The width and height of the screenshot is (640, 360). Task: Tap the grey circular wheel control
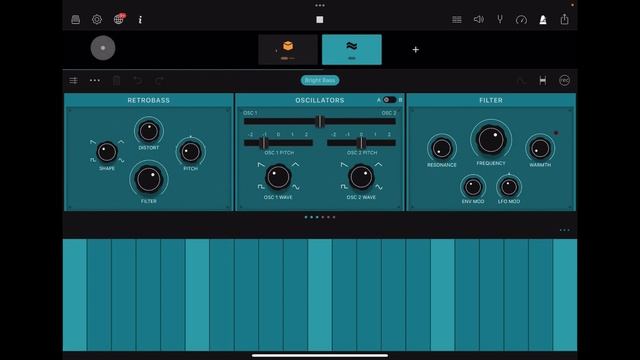(x=103, y=48)
